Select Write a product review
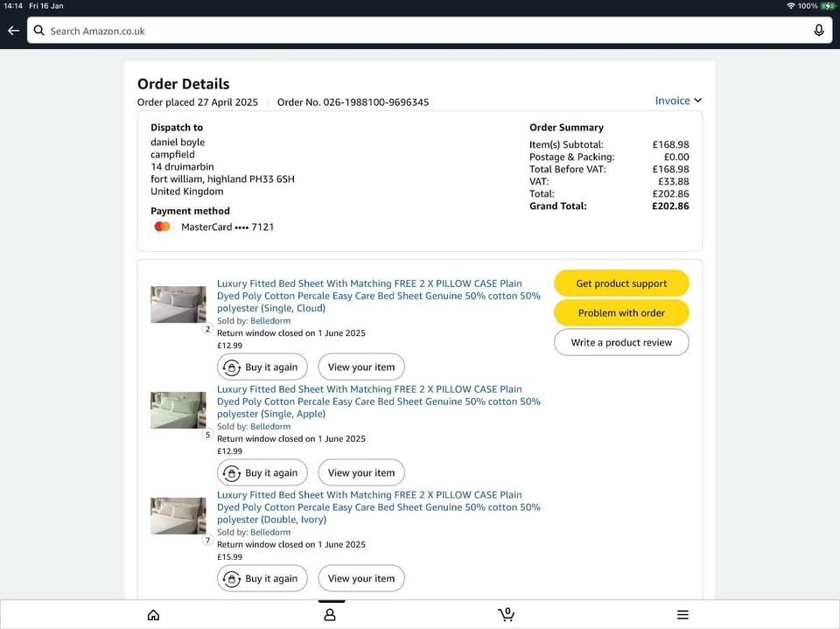Image resolution: width=840 pixels, height=629 pixels. tap(621, 343)
